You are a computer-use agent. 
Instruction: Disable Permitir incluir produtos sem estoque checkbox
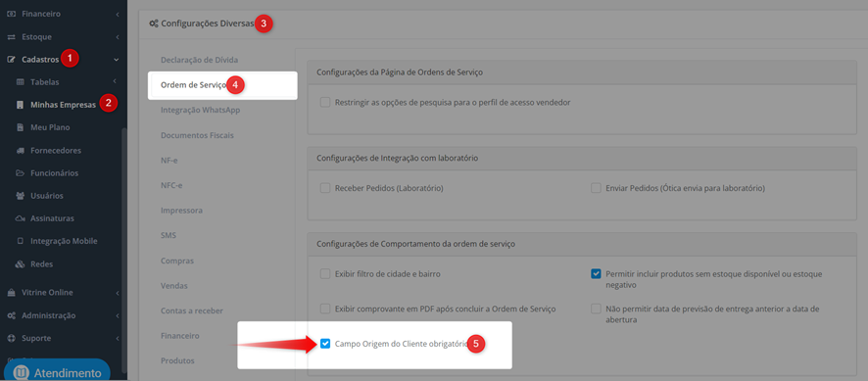click(596, 273)
